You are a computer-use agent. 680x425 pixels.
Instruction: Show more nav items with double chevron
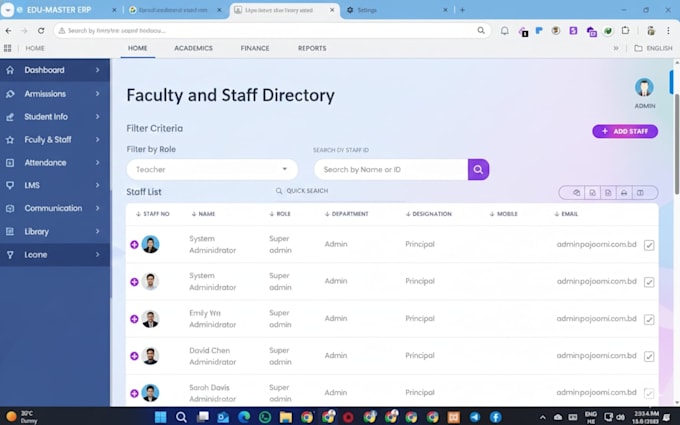click(x=616, y=48)
